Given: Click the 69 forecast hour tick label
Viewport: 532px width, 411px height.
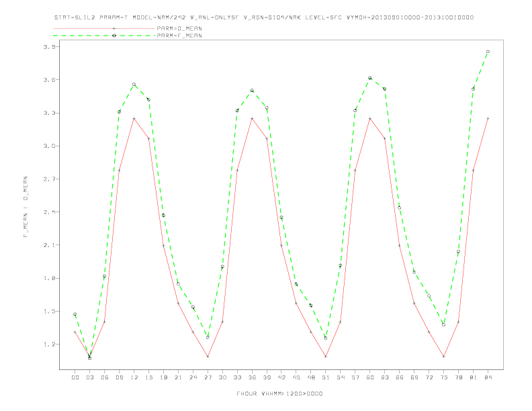Looking at the screenshot, I should point(414,377).
